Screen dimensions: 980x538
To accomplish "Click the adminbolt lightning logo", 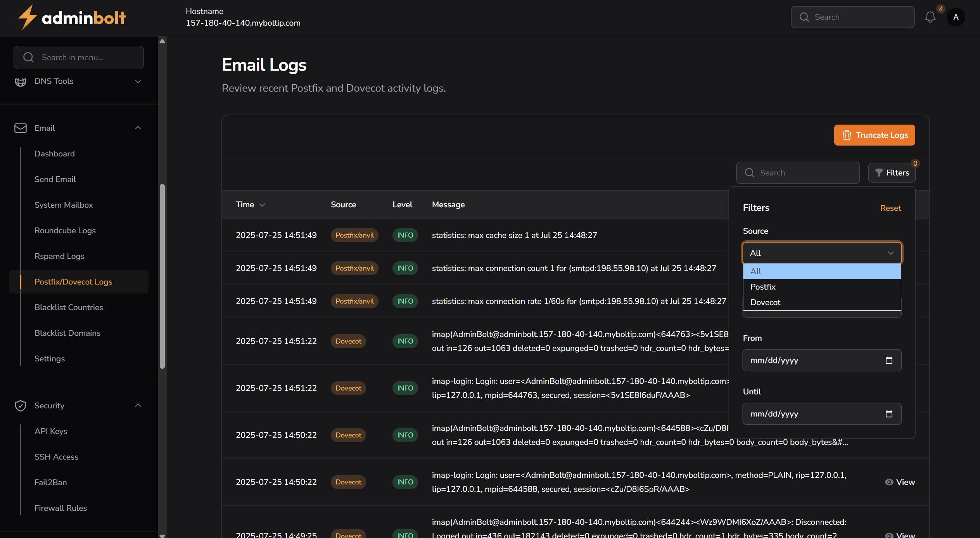I will click(x=28, y=17).
